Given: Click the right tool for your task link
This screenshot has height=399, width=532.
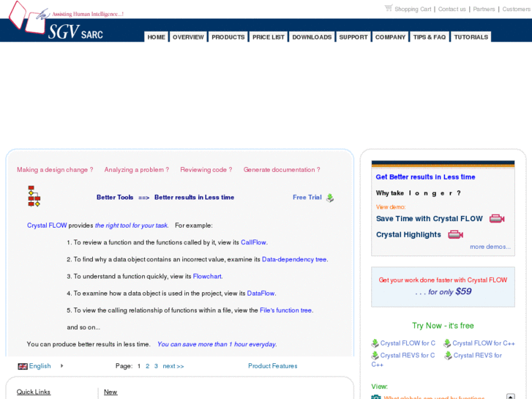Looking at the screenshot, I should click(x=131, y=225).
